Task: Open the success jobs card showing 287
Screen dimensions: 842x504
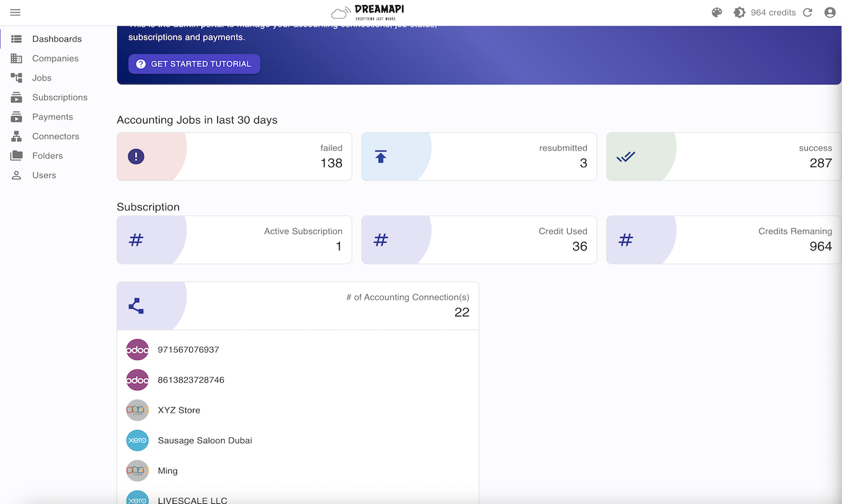Action: [724, 156]
